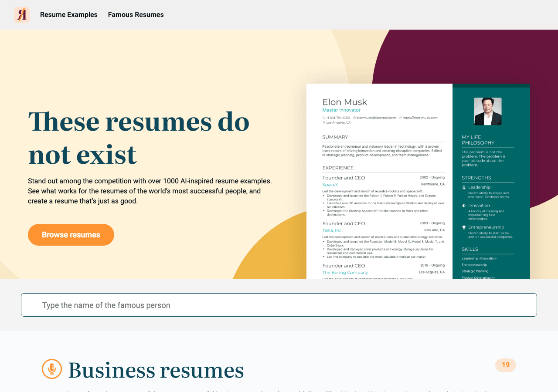
Task: Click the SUMMARY heading in the resume
Action: [335, 137]
